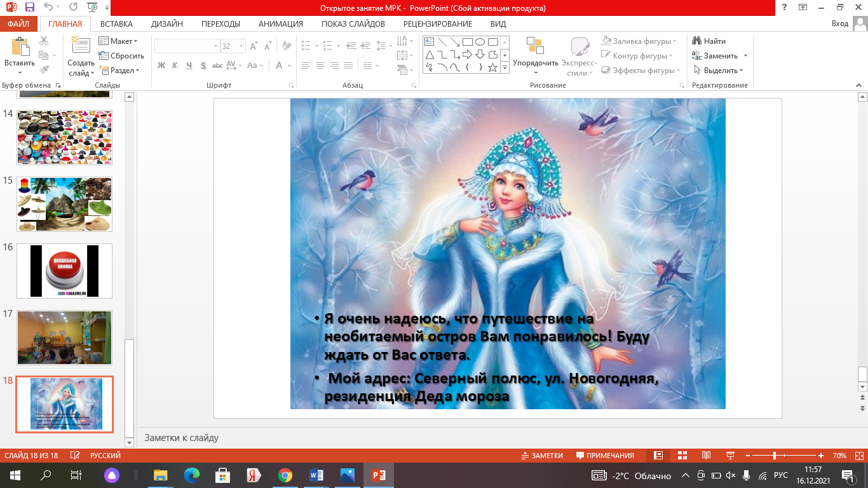Click the Paste (Вставить) clipboard icon
The image size is (868, 488).
click(20, 48)
